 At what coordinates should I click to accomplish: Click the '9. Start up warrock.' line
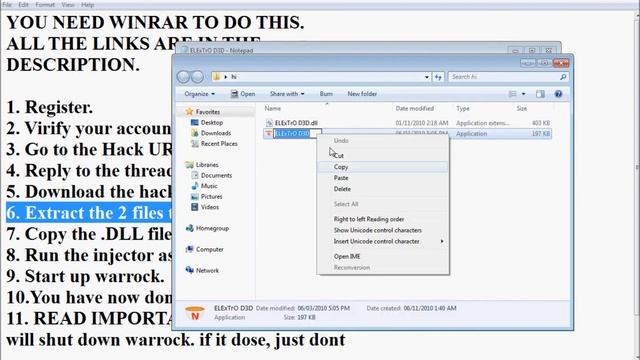pyautogui.click(x=85, y=276)
